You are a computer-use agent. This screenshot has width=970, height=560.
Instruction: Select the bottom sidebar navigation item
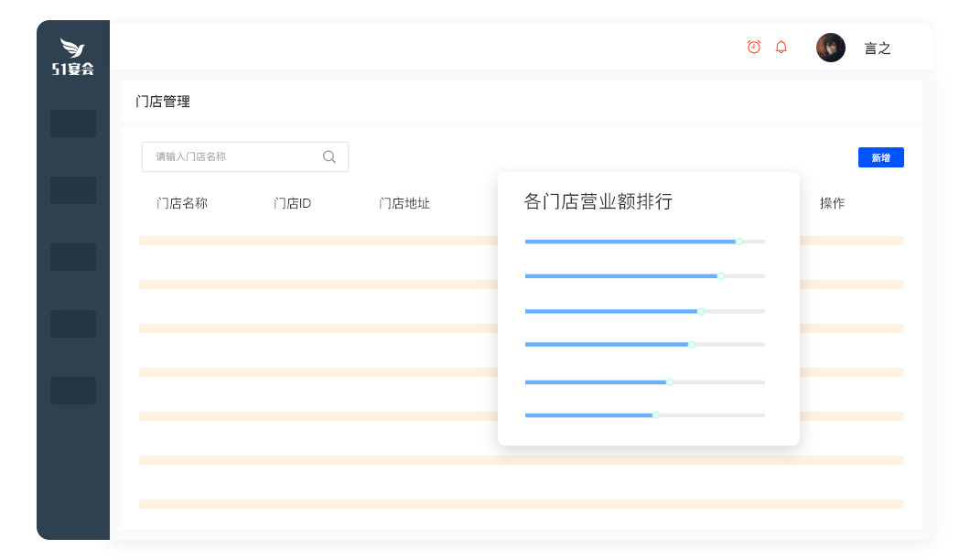tap(73, 391)
